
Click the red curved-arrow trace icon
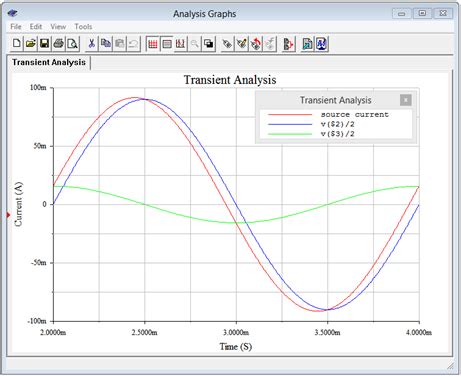coord(256,44)
